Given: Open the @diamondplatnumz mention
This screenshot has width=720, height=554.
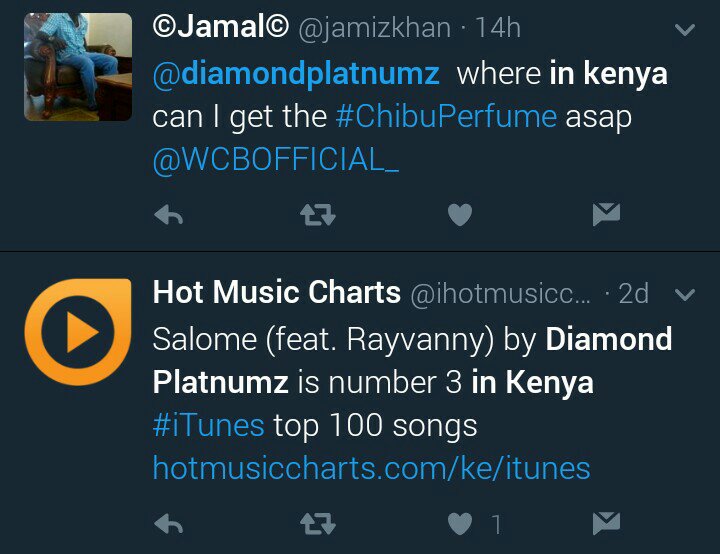Looking at the screenshot, I should 297,73.
